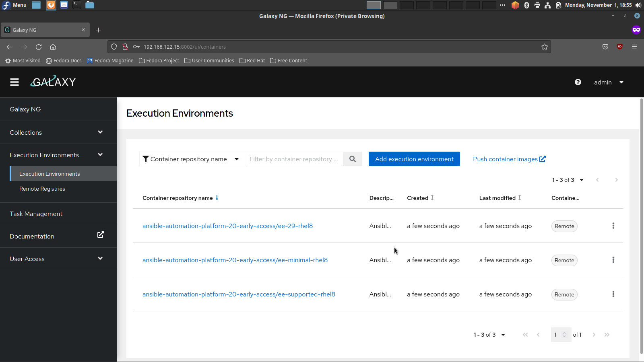Viewport: 644px width, 362px height.
Task: Click Add execution environment button
Action: click(x=414, y=159)
